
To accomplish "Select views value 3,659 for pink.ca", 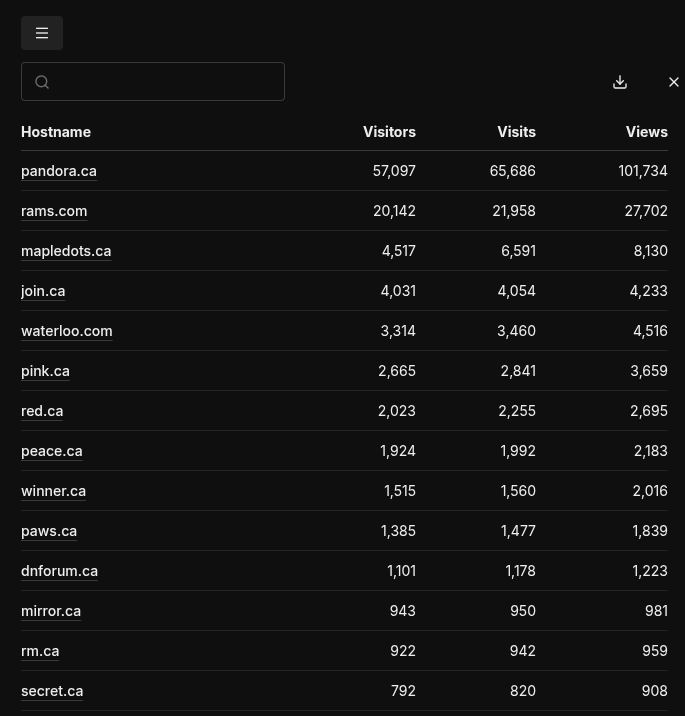I will pos(649,371).
